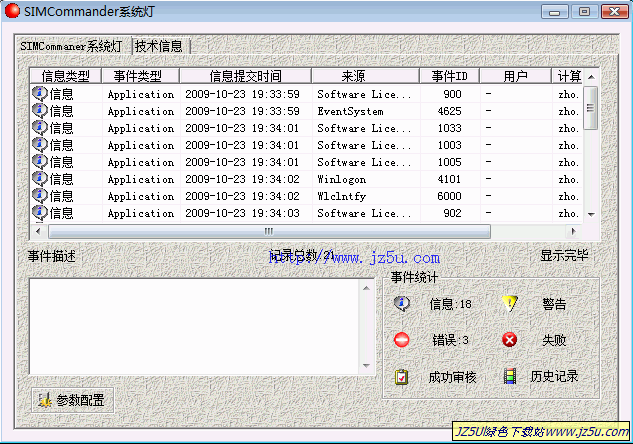The image size is (633, 444).
Task: Sort by 用户 column header
Action: (x=516, y=76)
